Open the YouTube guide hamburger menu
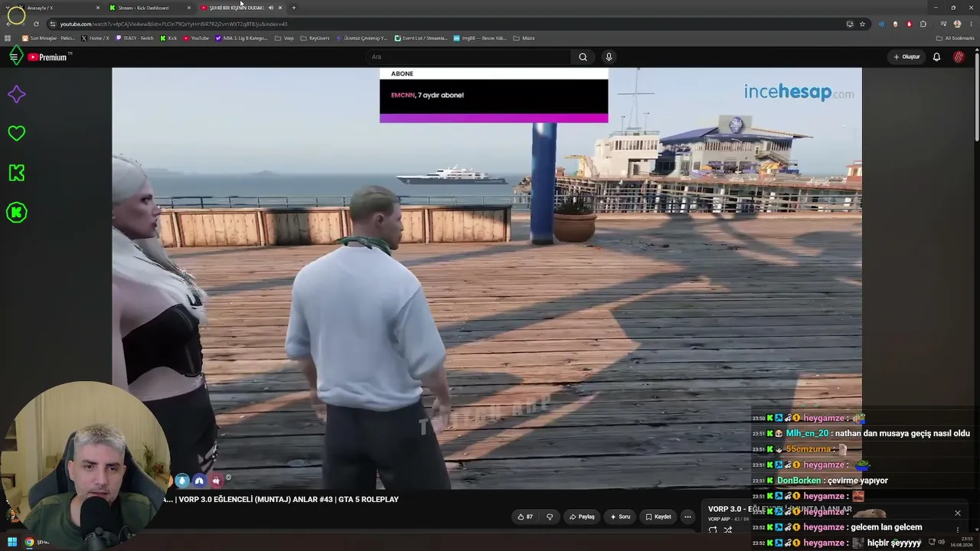Image resolution: width=980 pixels, height=551 pixels. pyautogui.click(x=14, y=57)
